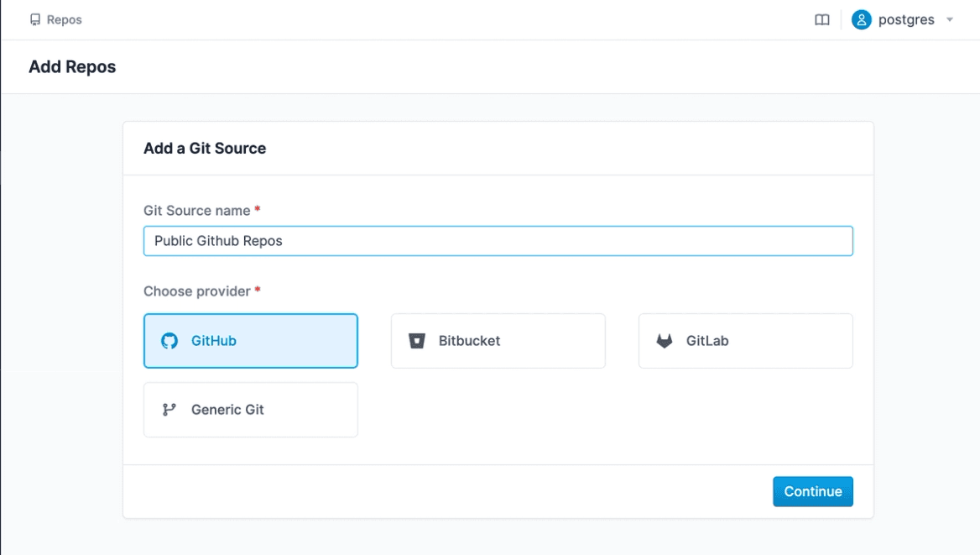
Task: Click the Generic Git label text
Action: pos(227,409)
